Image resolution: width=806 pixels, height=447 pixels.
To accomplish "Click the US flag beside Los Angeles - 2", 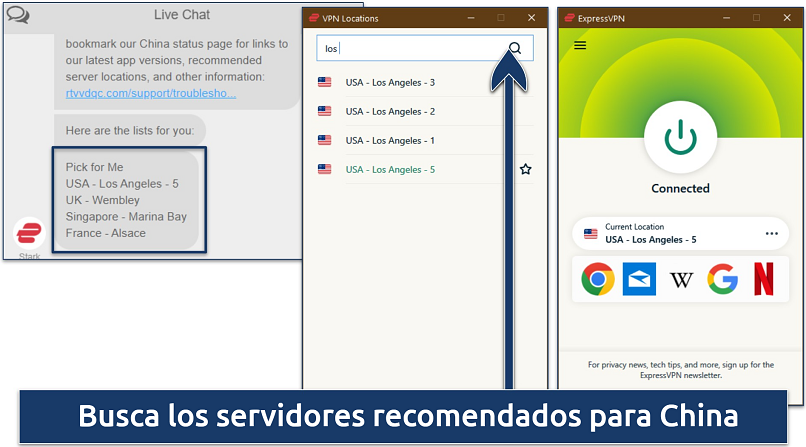I will coord(324,111).
